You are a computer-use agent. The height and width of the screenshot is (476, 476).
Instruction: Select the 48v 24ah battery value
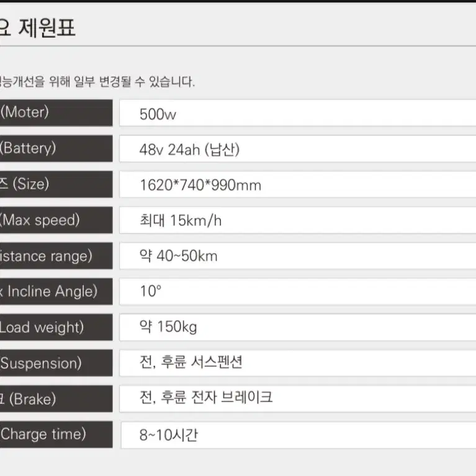189,150
